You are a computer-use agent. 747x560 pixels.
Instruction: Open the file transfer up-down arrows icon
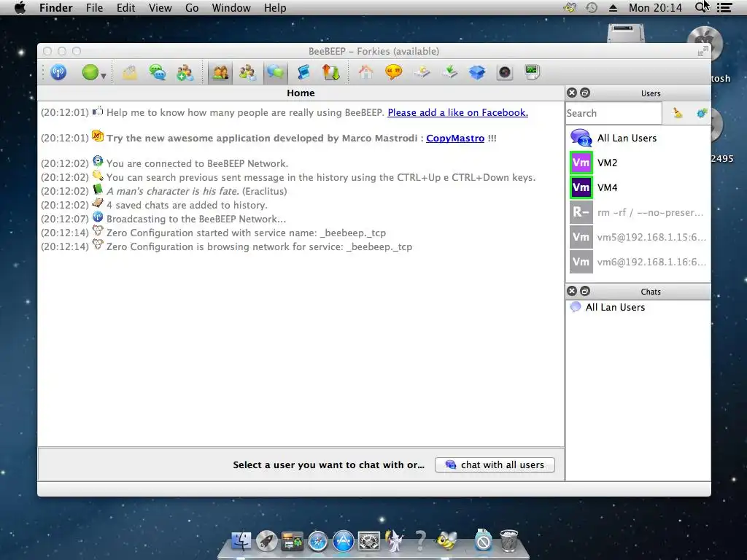[x=331, y=73]
